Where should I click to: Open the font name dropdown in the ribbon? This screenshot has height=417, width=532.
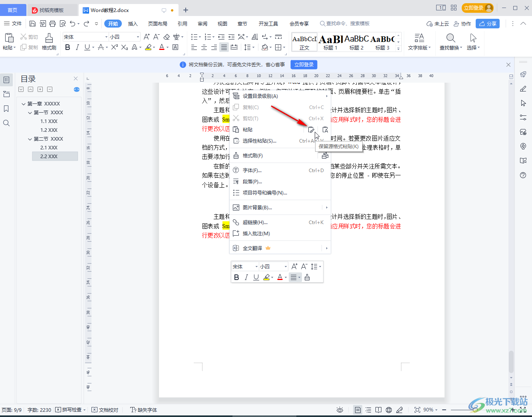pyautogui.click(x=106, y=37)
